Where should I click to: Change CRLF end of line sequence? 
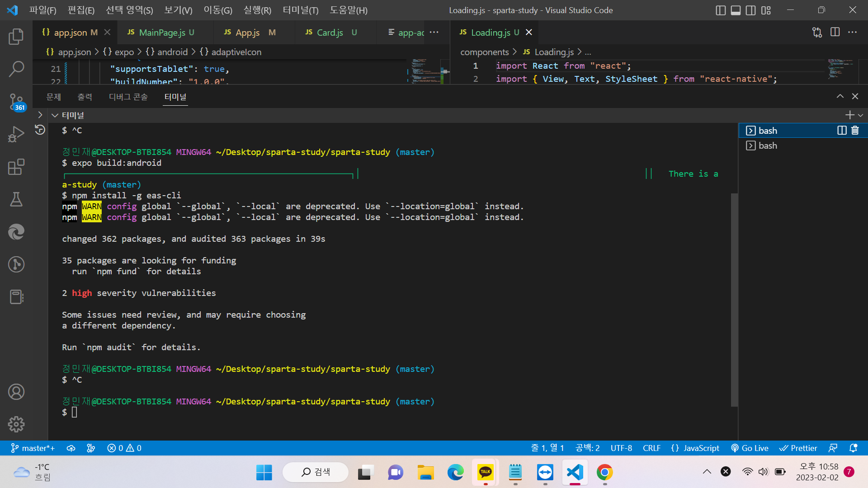tap(651, 448)
